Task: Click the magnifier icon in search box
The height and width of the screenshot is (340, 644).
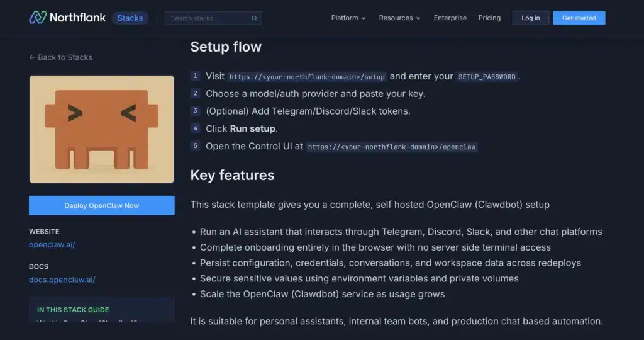Action: (254, 18)
